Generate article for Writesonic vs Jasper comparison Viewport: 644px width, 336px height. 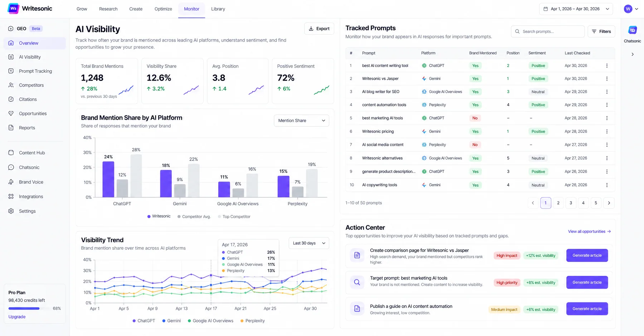click(587, 255)
